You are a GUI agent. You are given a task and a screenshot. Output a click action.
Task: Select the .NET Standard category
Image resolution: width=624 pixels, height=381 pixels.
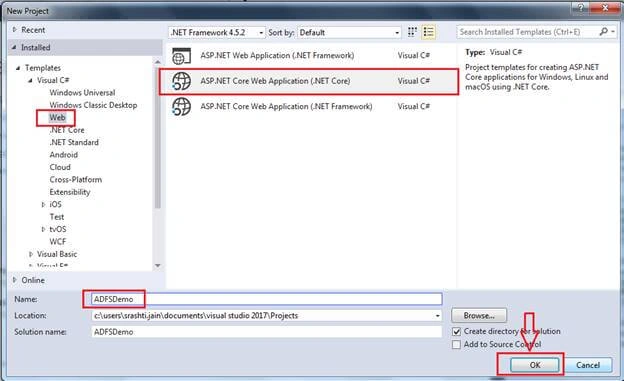(74, 143)
